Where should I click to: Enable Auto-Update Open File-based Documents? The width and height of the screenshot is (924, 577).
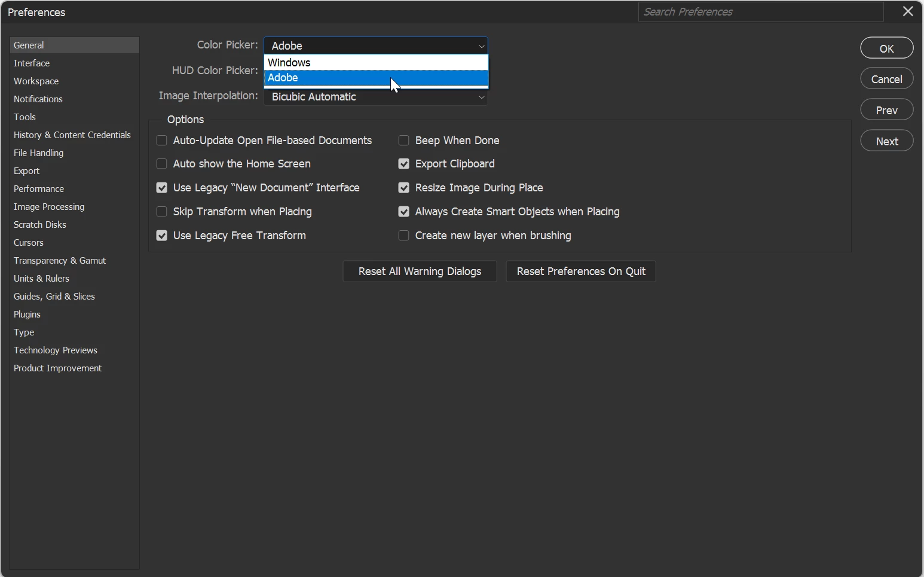161,141
